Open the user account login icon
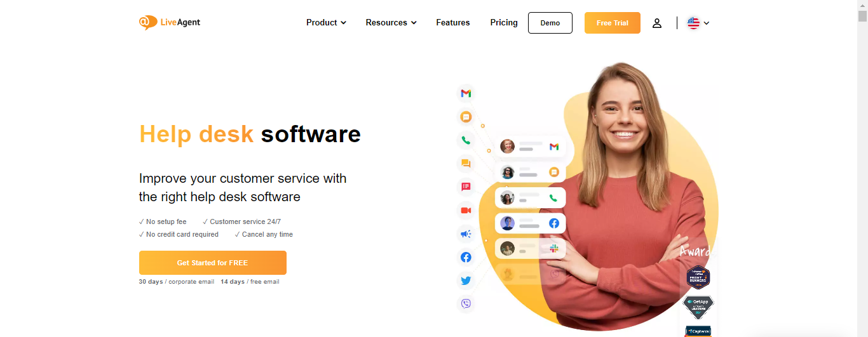The height and width of the screenshot is (337, 868). [x=657, y=23]
